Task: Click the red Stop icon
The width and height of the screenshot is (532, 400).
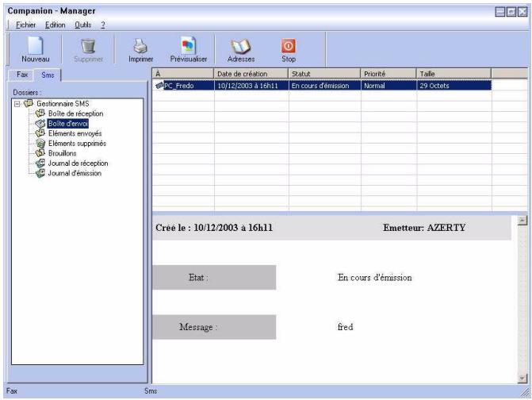Action: [289, 46]
